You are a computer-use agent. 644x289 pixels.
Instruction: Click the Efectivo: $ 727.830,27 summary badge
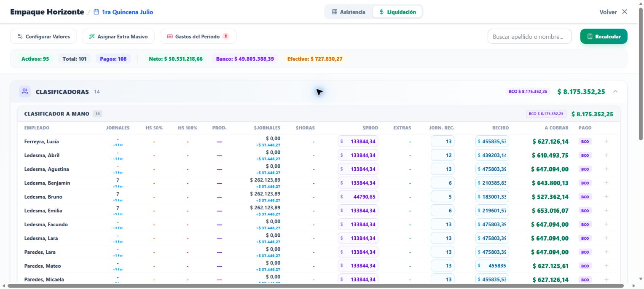click(315, 59)
